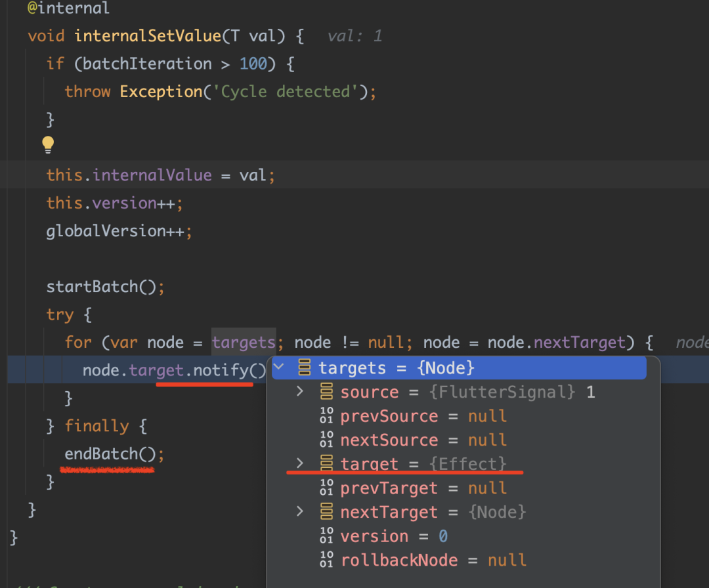Viewport: 709px width, 588px height.
Task: Expand the source = {FlutterSignal} entry
Action: tap(300, 392)
